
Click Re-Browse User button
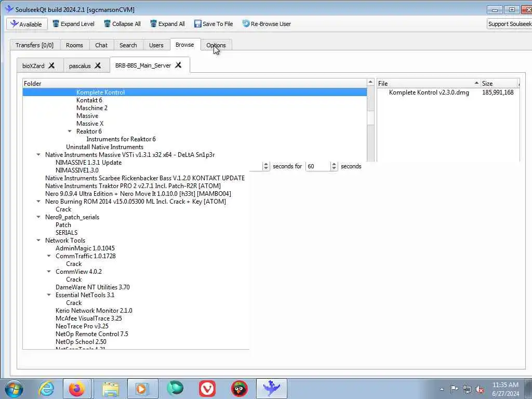pyautogui.click(x=267, y=24)
